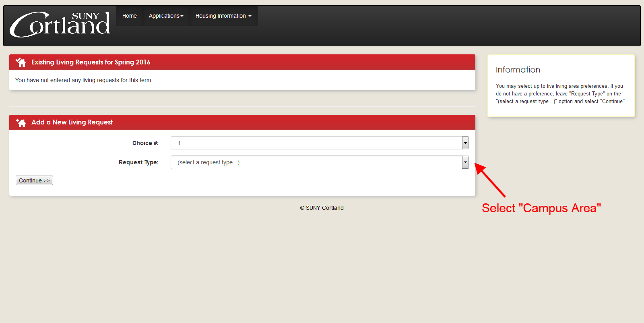644x323 pixels.
Task: Click the "Request Type:" label
Action: tap(138, 162)
